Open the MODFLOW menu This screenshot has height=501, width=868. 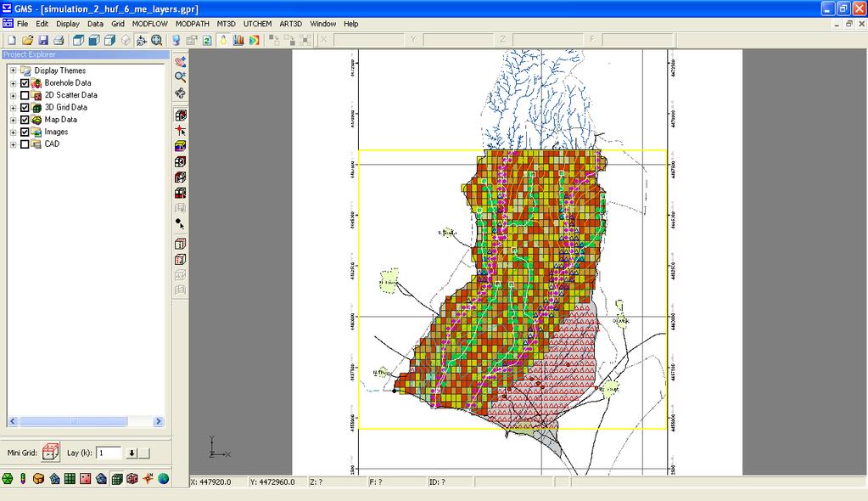(150, 24)
